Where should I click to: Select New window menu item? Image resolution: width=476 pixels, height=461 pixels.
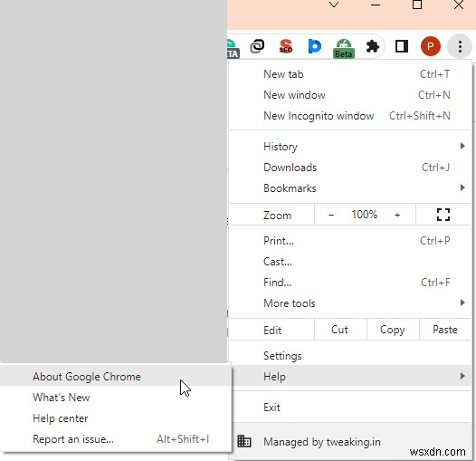(350, 95)
